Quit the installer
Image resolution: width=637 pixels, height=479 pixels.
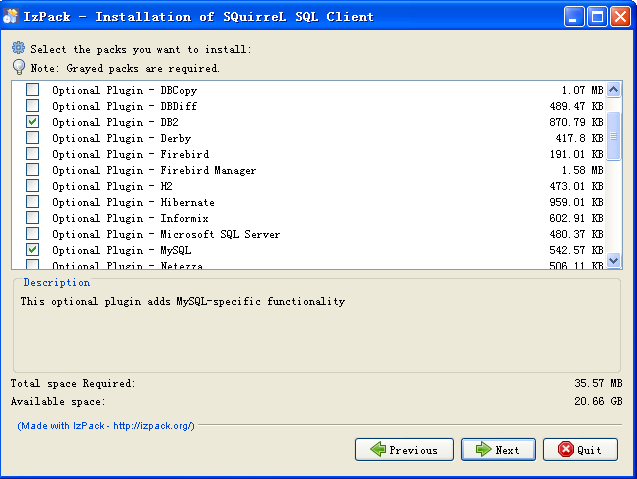pyautogui.click(x=580, y=449)
